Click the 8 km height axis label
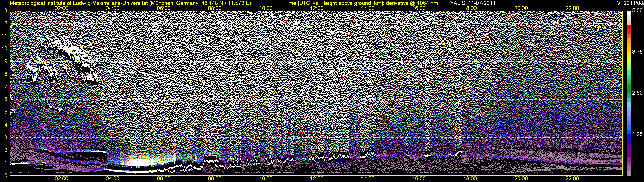This screenshot has width=644, height=182. (6, 74)
